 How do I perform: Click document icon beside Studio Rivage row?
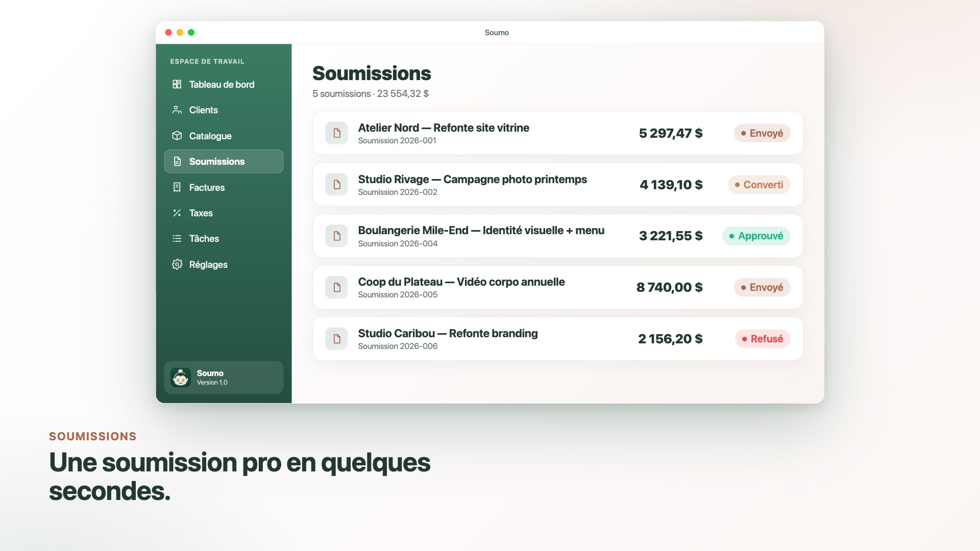336,184
